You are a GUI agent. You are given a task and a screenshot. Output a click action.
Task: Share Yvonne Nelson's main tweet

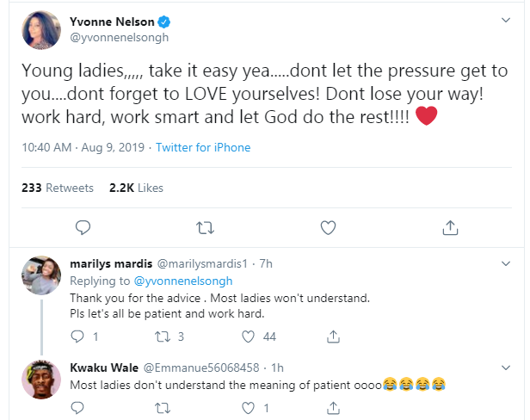coord(450,227)
